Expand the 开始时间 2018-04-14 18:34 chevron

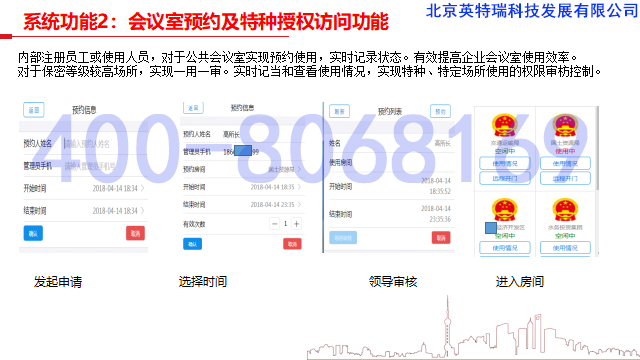(142, 188)
